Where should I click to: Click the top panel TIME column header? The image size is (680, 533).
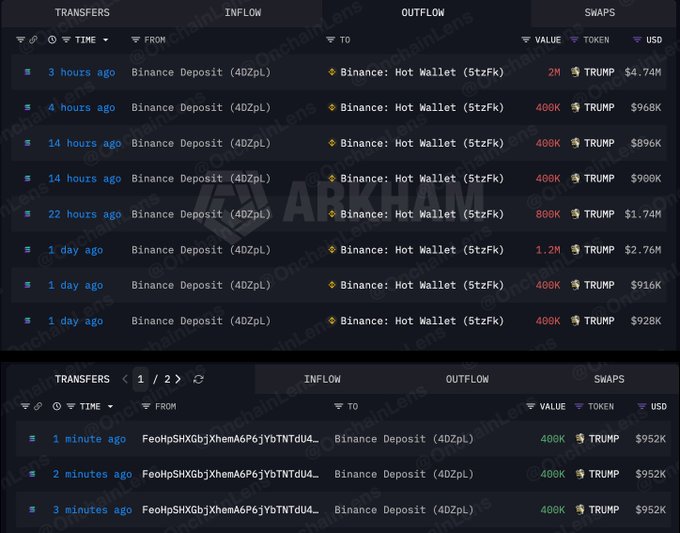[85, 40]
